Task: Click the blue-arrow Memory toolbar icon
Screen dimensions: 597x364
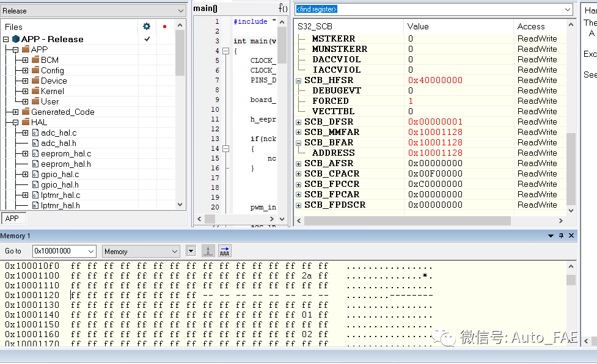Action: click(225, 251)
